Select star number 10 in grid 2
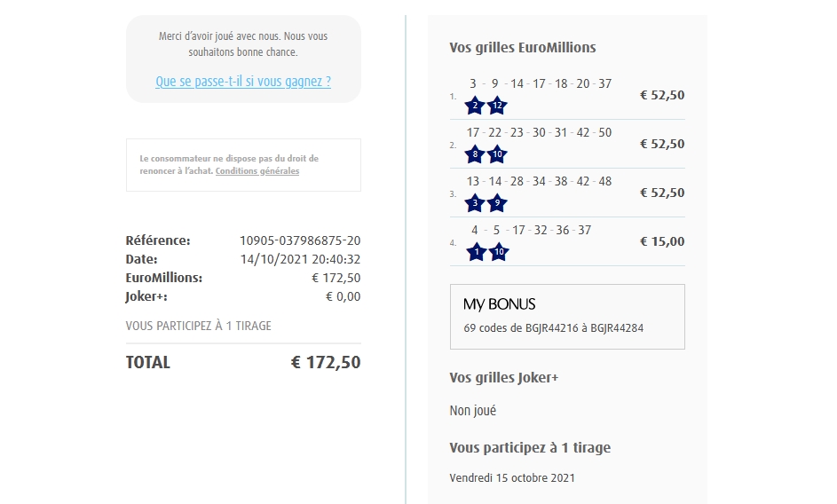This screenshot has width=837, height=504. (497, 154)
